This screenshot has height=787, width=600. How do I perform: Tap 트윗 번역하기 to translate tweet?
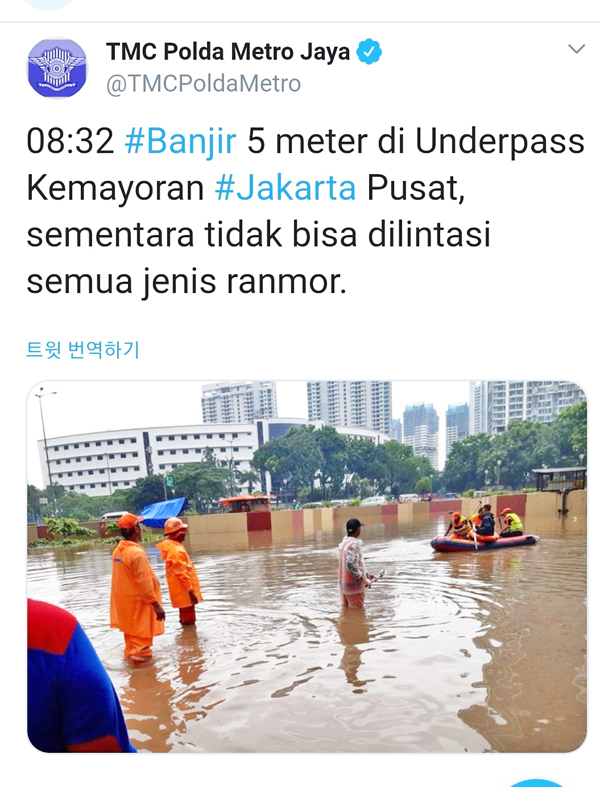tap(83, 350)
